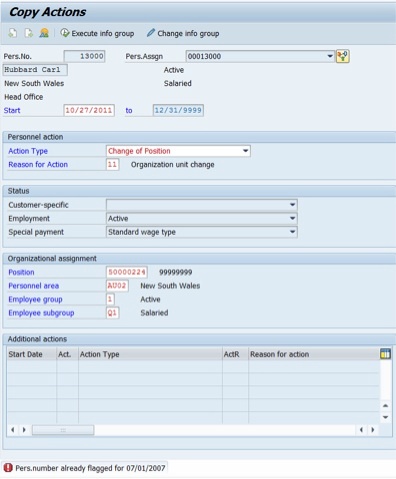Viewport: 396px width, 479px height.
Task: Click the first document toolbar icon
Action: [x=13, y=33]
